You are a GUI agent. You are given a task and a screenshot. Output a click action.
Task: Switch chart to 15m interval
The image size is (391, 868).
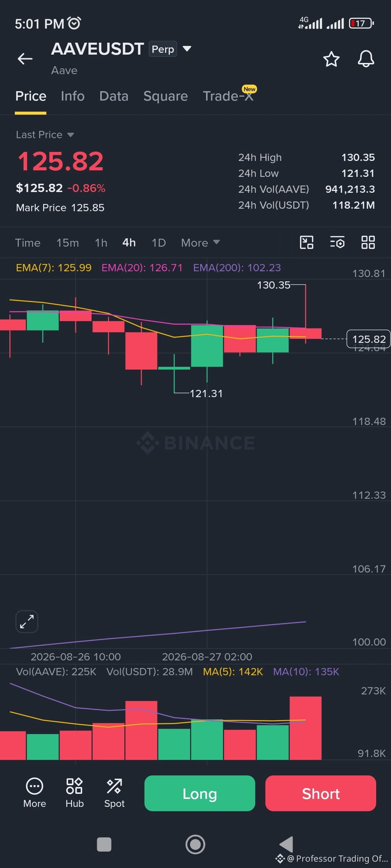[x=68, y=243]
